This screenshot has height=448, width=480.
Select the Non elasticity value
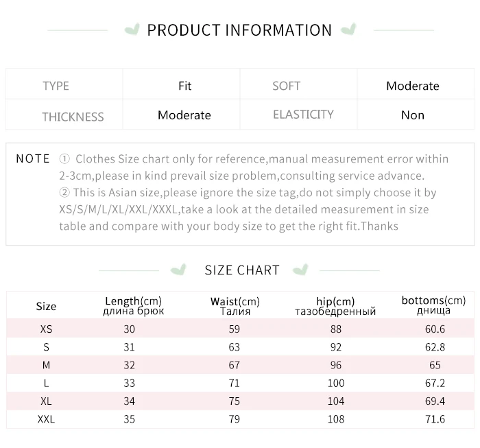[412, 115]
